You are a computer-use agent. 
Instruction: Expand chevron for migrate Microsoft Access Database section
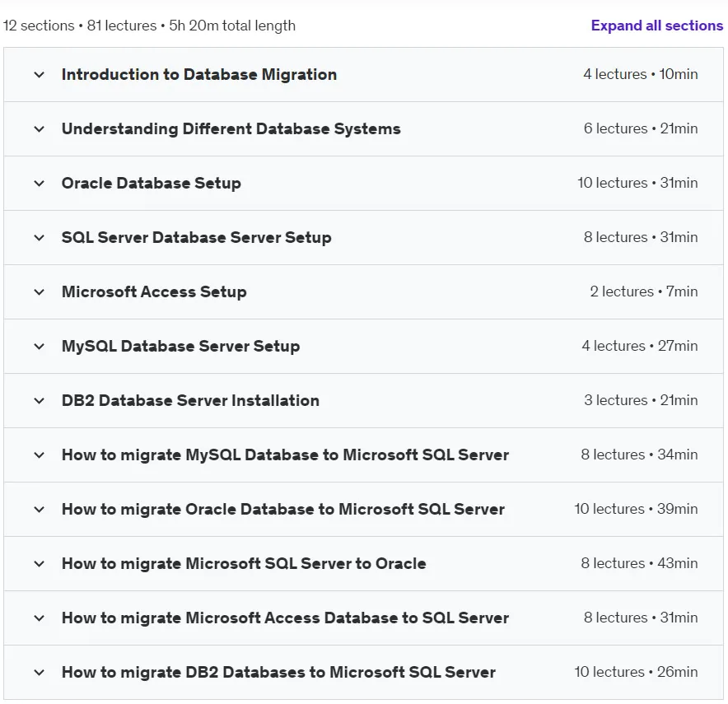pyautogui.click(x=40, y=618)
